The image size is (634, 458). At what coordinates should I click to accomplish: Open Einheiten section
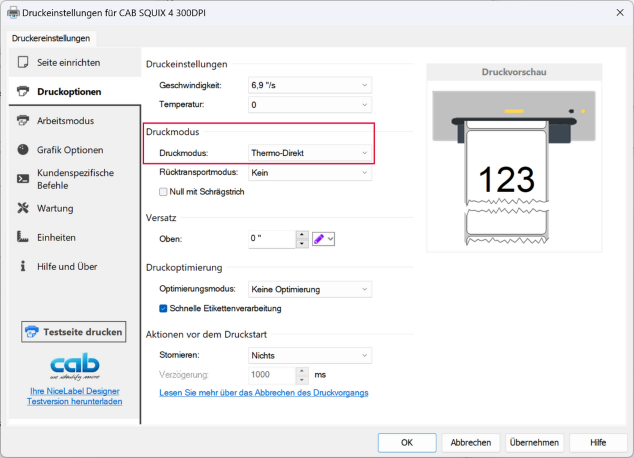[75, 237]
